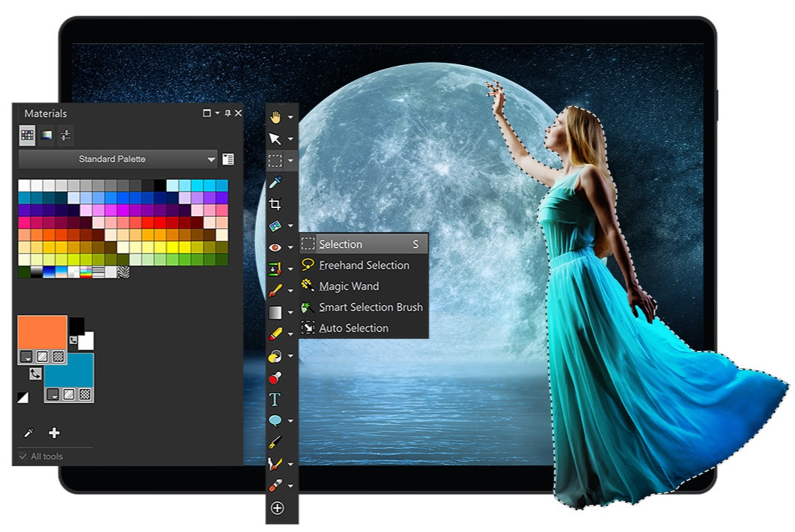Switch to the Sliders tab in Materials

tap(65, 135)
